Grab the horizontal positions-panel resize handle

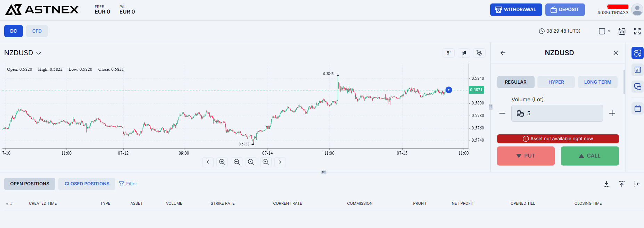coord(324,172)
